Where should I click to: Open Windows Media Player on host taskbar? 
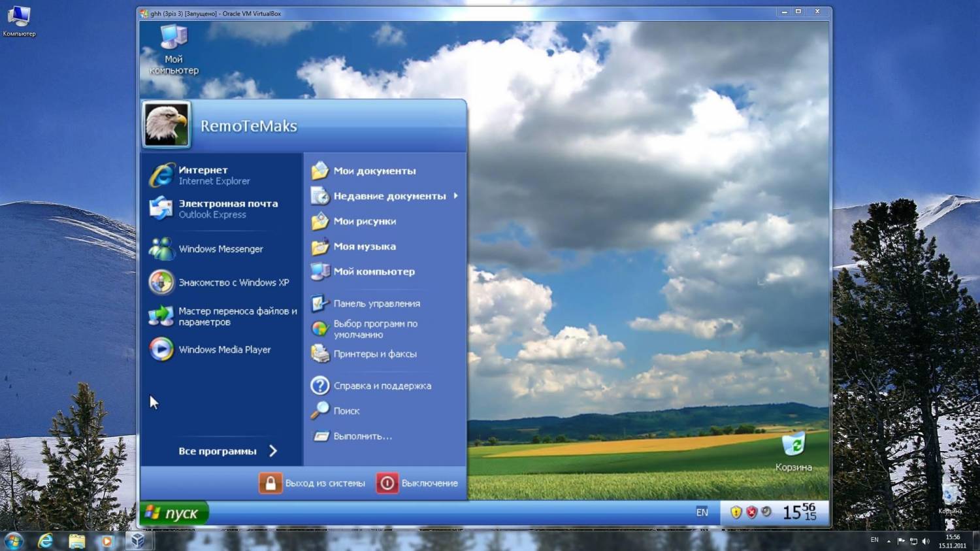tap(107, 541)
